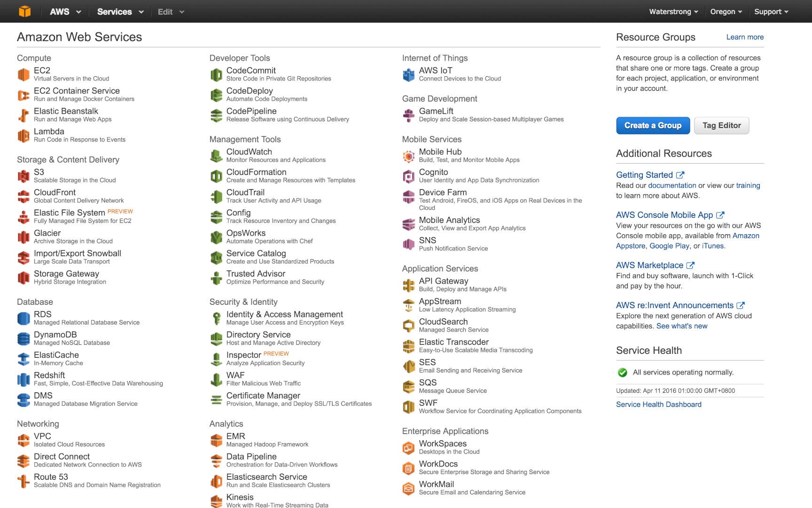Click the DynamoDB icon
812x508 pixels.
point(23,339)
